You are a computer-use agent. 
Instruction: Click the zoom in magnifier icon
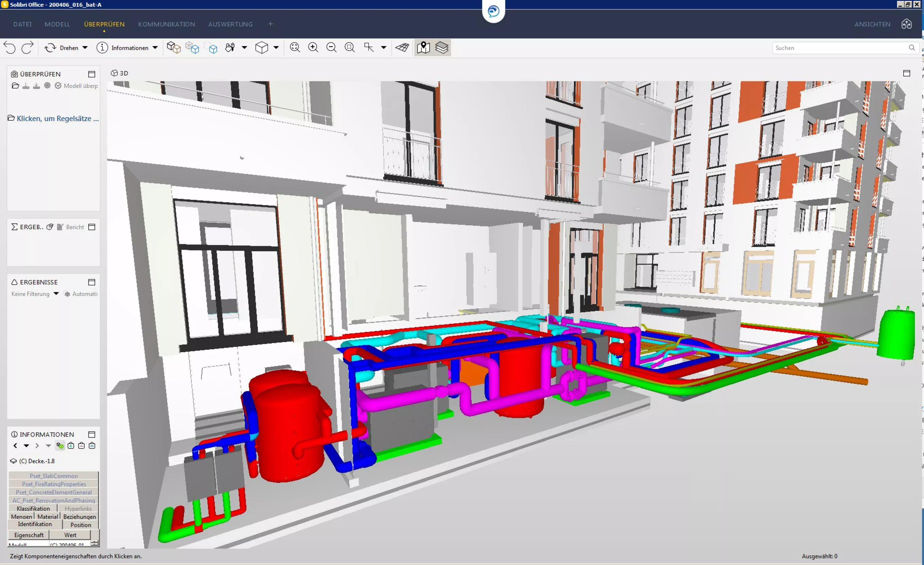(x=313, y=47)
